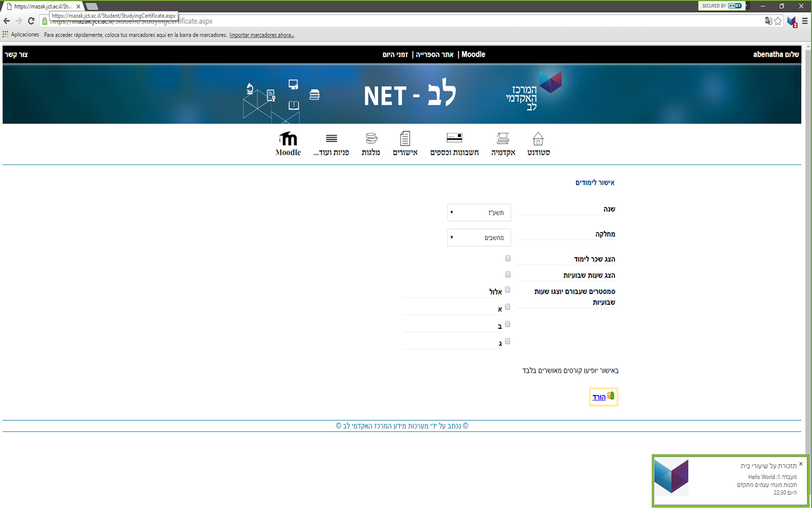Open the חשבונות וכספים icon
Viewport: 812px width, 508px height.
(454, 138)
